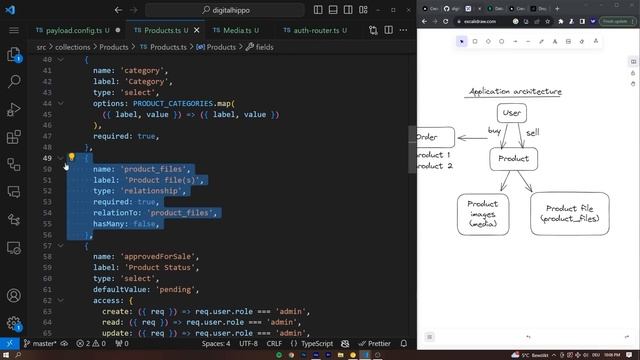This screenshot has height=360, width=640.
Task: Open a new Chrome tab
Action: coord(557,8)
